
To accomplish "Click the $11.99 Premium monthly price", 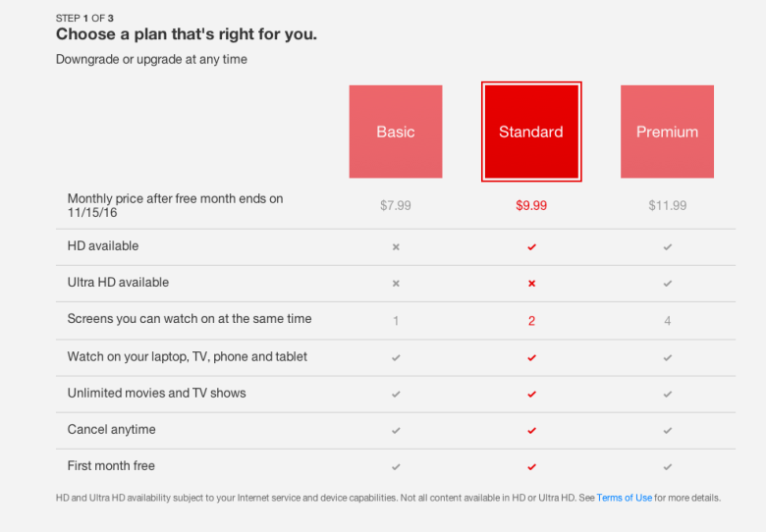I will click(668, 206).
